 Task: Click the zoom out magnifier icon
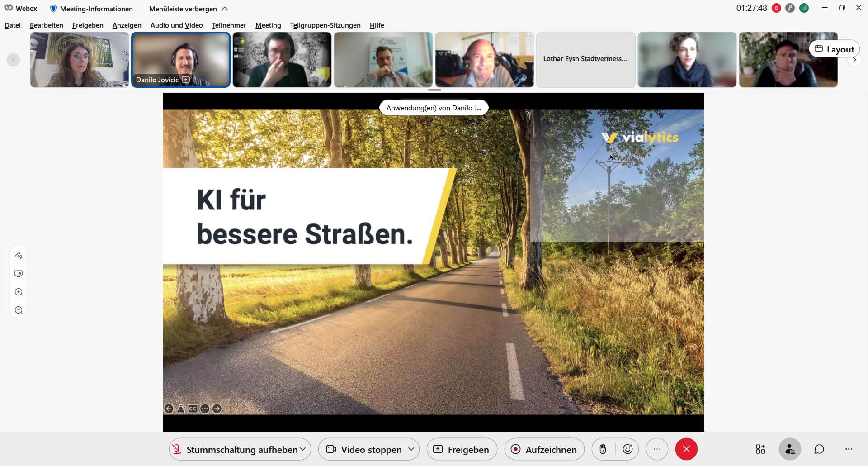[x=19, y=310]
